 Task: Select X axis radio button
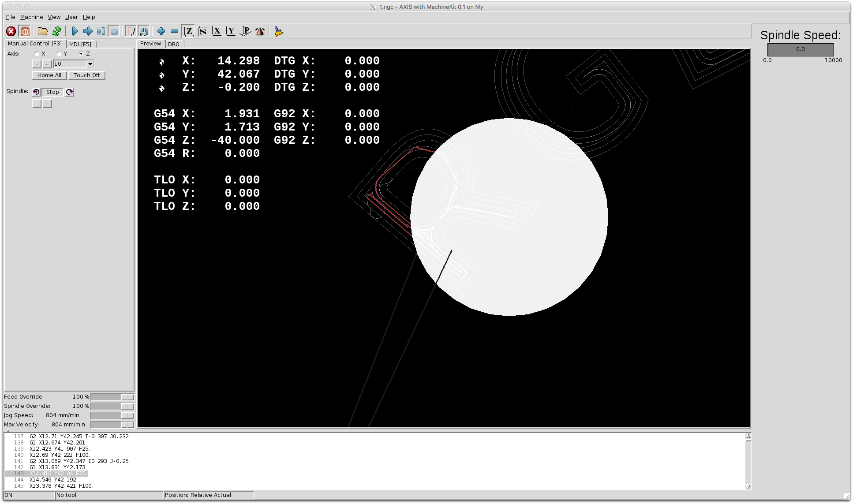tap(37, 54)
